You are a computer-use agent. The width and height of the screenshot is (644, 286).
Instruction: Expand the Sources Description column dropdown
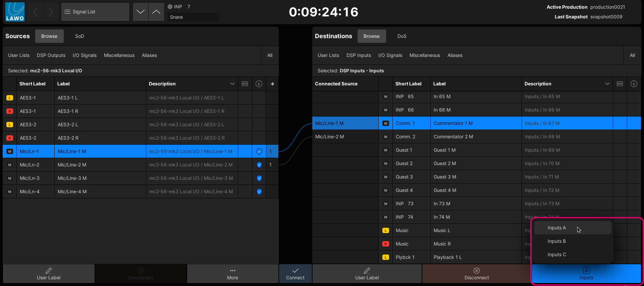pyautogui.click(x=232, y=84)
